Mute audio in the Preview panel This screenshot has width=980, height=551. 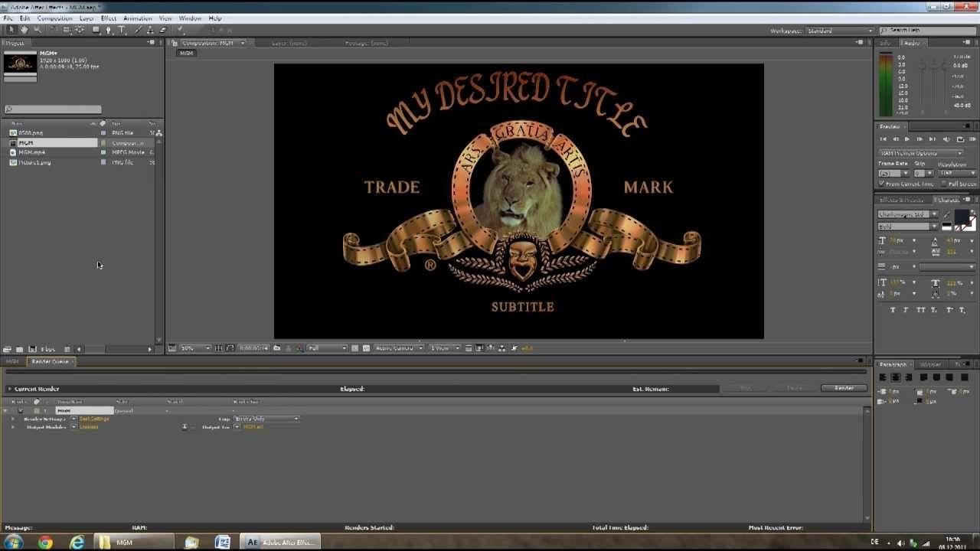[946, 139]
